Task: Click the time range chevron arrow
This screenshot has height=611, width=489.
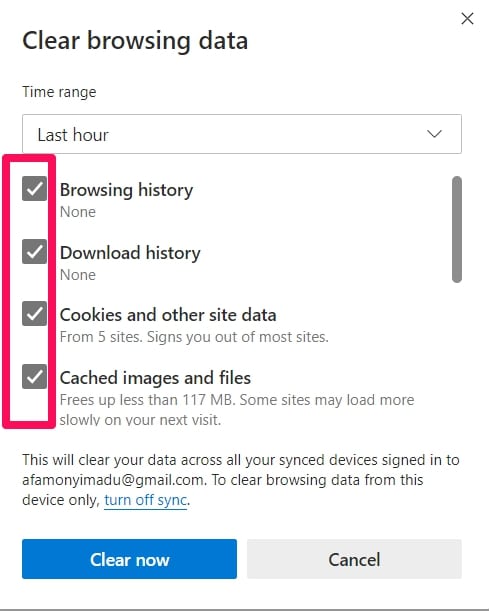Action: click(434, 134)
